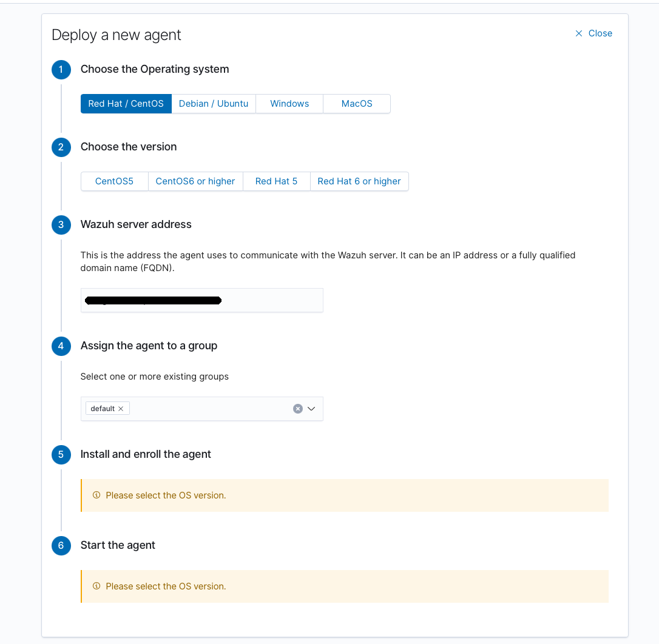Expand group options under Assign the agent
Viewport: 659px width, 644px height.
click(x=311, y=408)
